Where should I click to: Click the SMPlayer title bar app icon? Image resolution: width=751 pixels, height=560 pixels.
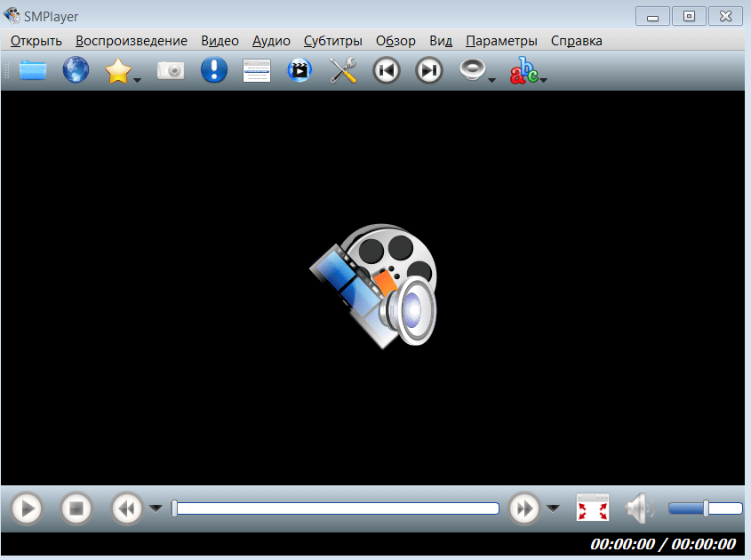tap(12, 16)
